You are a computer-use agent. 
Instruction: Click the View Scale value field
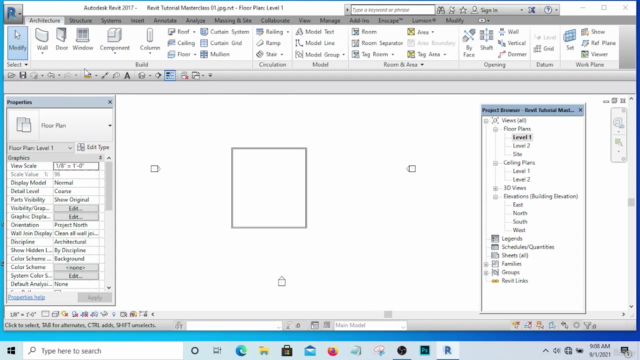pyautogui.click(x=76, y=166)
